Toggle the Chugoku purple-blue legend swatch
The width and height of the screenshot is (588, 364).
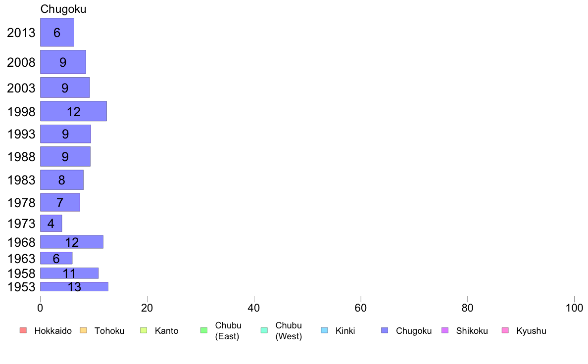point(385,330)
